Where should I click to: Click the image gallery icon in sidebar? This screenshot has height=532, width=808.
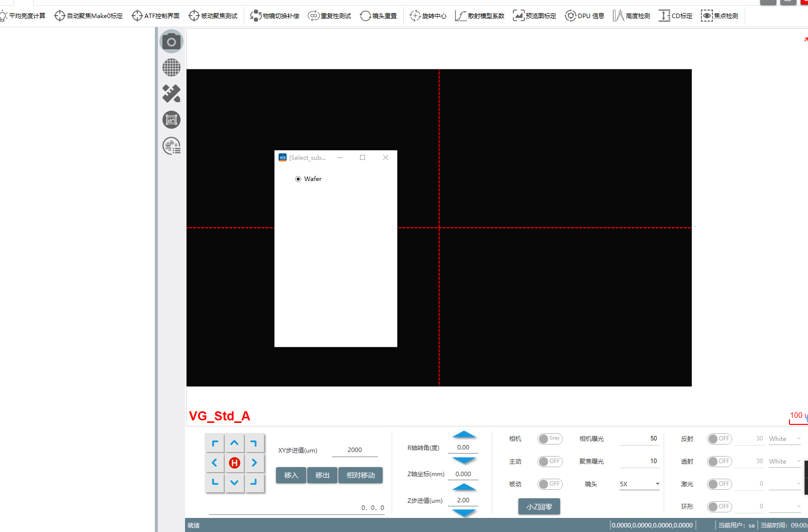tap(171, 120)
